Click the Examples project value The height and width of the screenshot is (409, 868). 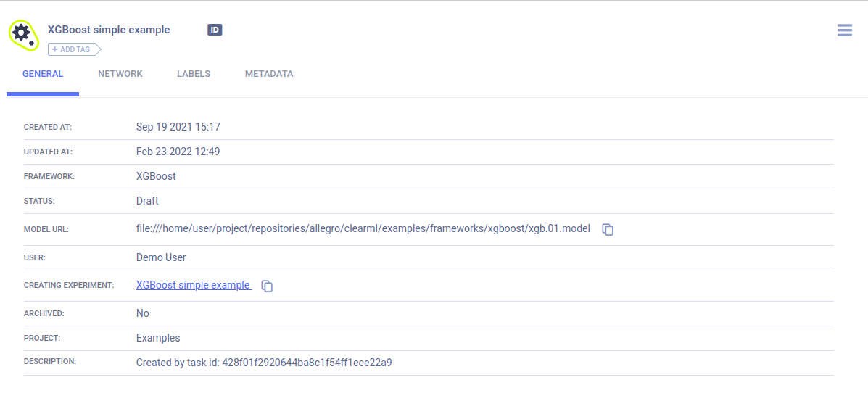pyautogui.click(x=158, y=338)
